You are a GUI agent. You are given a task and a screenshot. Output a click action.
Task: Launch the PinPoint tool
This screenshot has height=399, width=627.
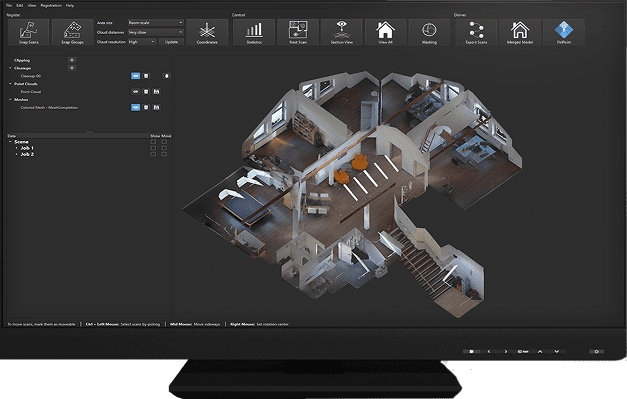coord(564,32)
